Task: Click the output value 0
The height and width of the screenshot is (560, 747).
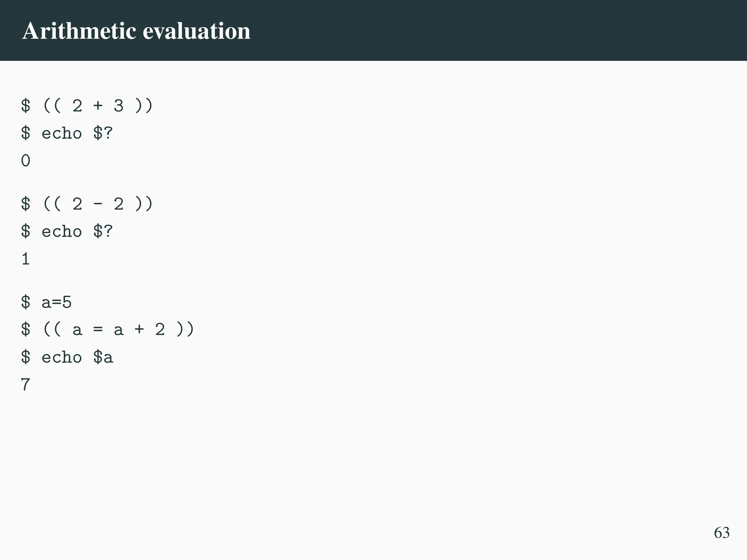Action: click(26, 161)
